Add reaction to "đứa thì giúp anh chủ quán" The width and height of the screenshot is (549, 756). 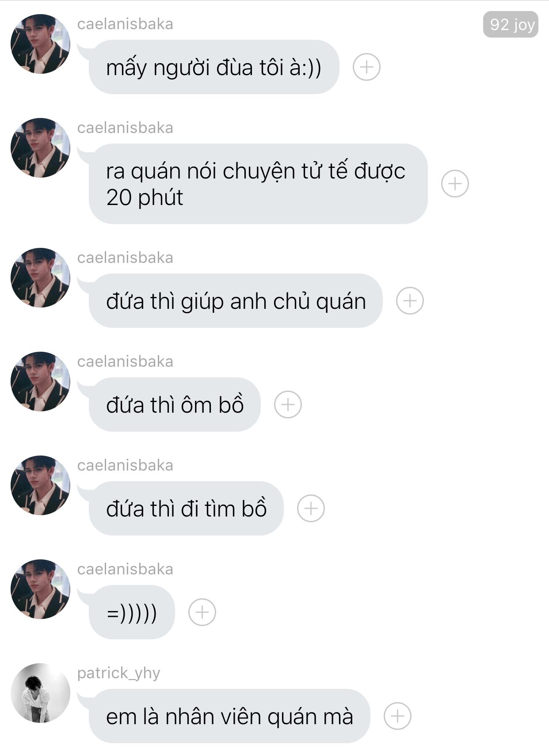click(410, 300)
